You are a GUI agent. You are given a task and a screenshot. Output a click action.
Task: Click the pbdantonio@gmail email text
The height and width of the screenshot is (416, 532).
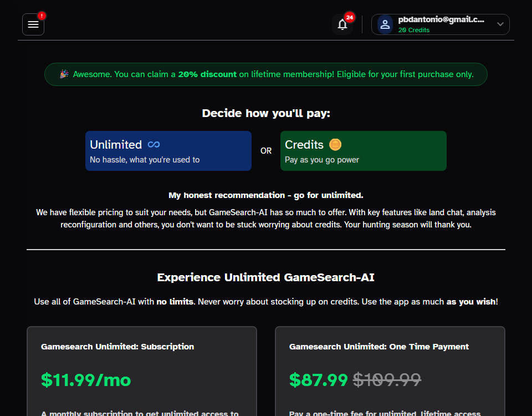441,20
